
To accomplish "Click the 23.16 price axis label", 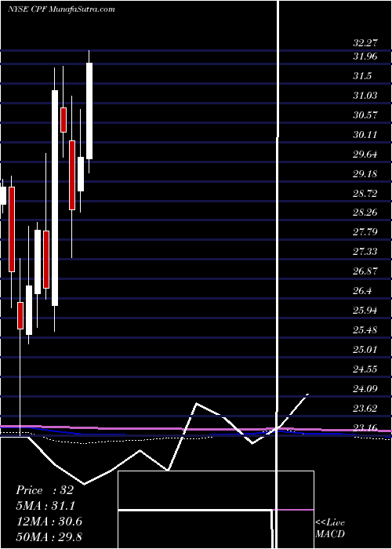I will pos(365,428).
